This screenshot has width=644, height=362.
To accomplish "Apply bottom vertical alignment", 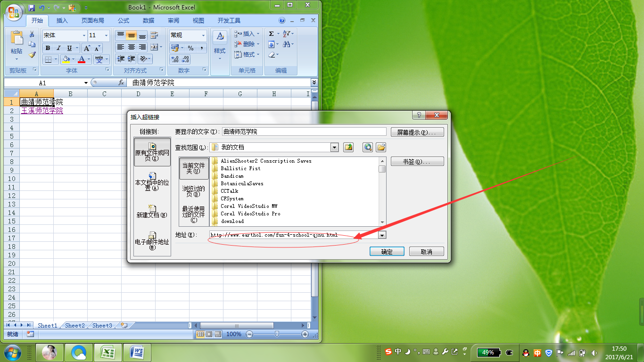I will (142, 35).
